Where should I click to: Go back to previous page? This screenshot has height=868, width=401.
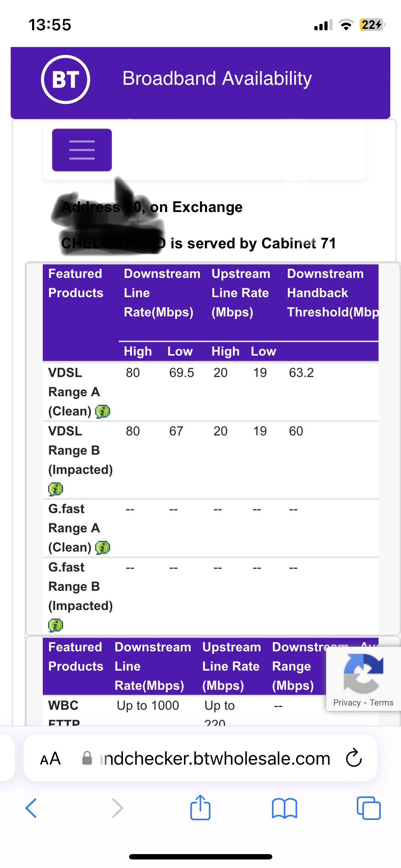31,808
